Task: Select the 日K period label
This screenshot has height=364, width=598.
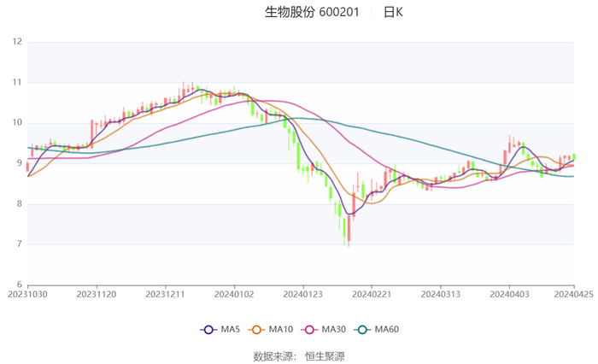Action: [393, 12]
